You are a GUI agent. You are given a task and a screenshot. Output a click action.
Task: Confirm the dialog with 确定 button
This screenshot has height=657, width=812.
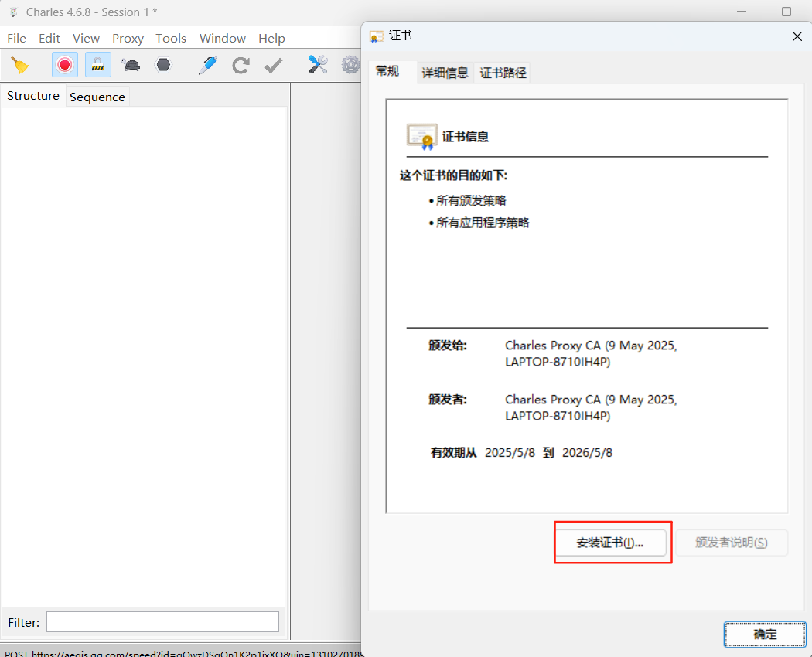(764, 634)
